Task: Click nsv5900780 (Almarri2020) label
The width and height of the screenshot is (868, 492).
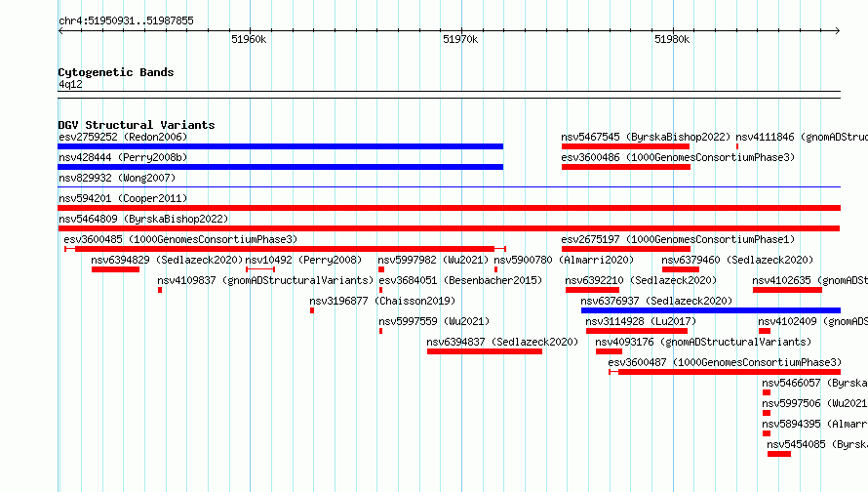Action: point(564,260)
